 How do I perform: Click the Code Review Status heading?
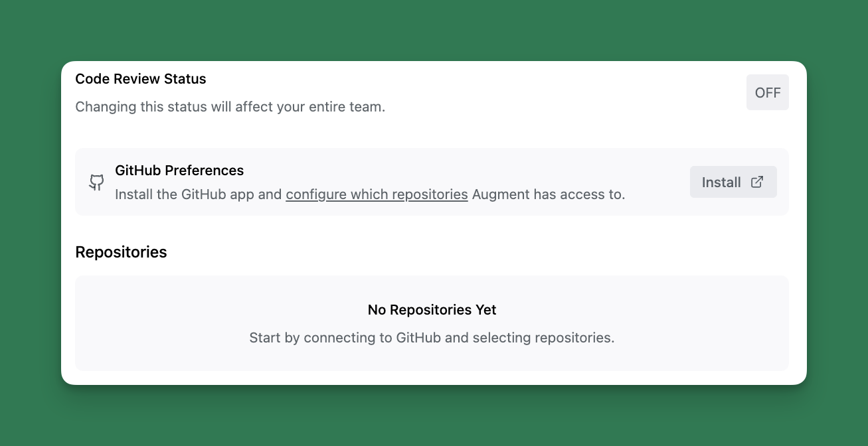pyautogui.click(x=140, y=78)
